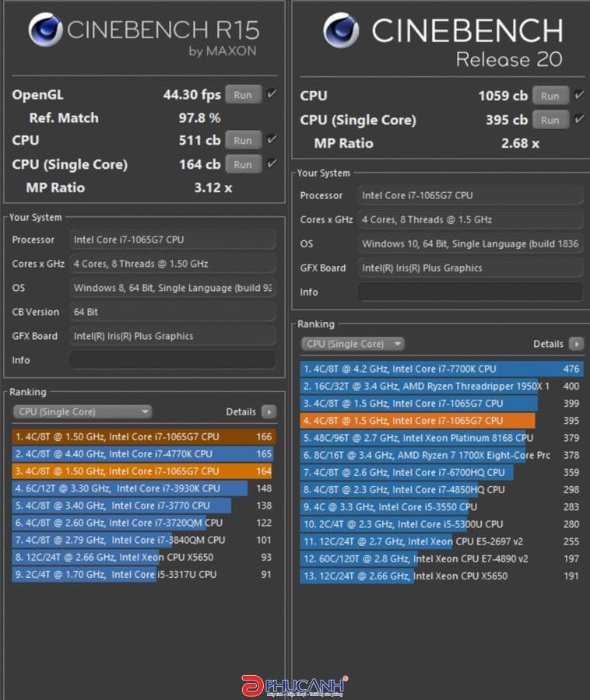
Task: Open the ranking dropdown in Cinebench R20
Action: (x=353, y=344)
